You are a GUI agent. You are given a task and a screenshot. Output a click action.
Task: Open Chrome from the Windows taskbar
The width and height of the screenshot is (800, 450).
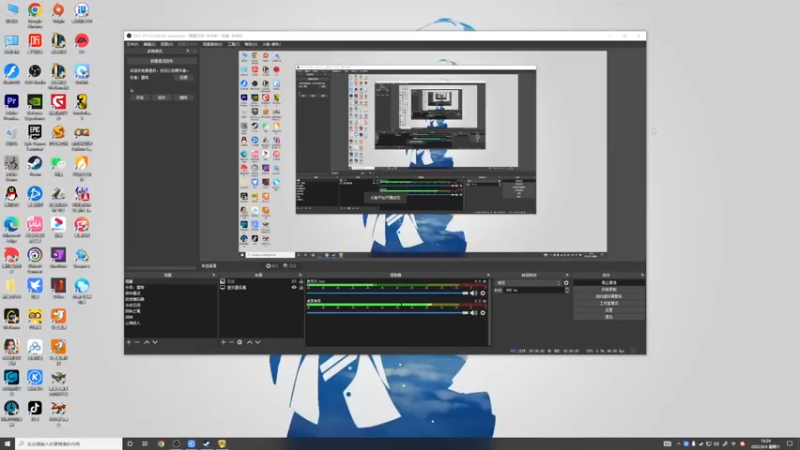[161, 444]
